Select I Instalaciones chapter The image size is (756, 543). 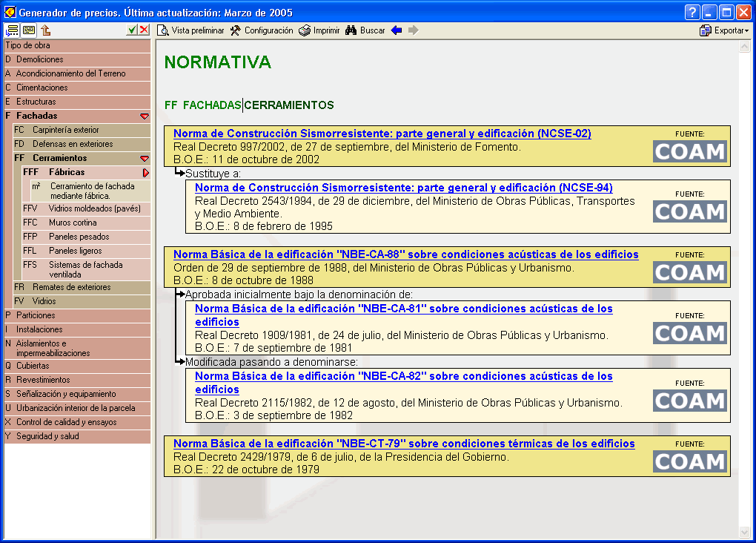point(77,329)
